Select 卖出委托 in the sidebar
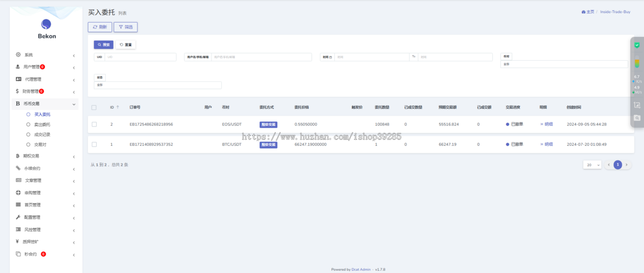644x273 pixels. (42, 124)
